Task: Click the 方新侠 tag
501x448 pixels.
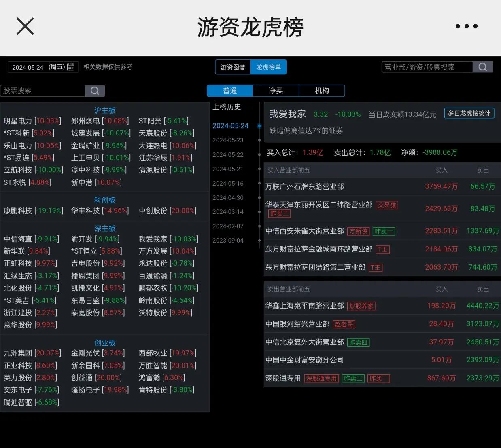Action: (359, 231)
